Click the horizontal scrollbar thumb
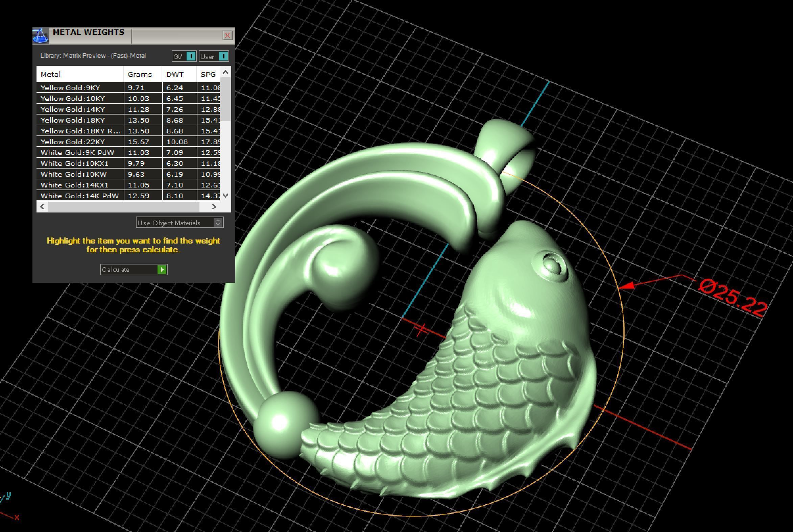 [x=124, y=207]
